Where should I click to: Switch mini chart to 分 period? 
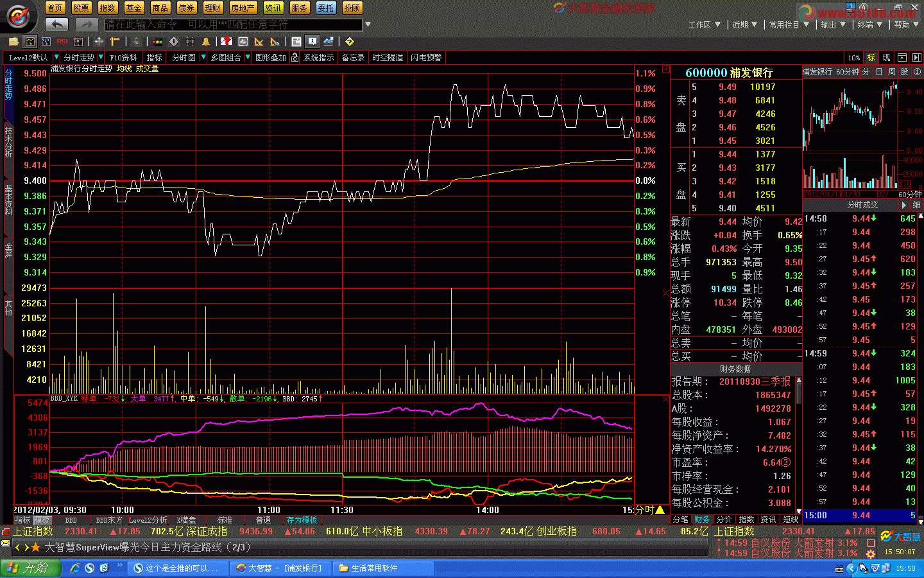click(866, 72)
